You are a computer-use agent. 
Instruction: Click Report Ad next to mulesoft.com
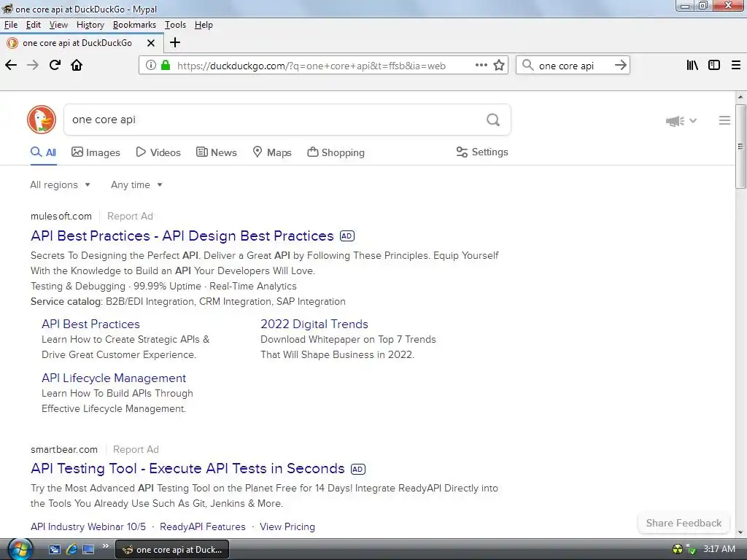[130, 216]
